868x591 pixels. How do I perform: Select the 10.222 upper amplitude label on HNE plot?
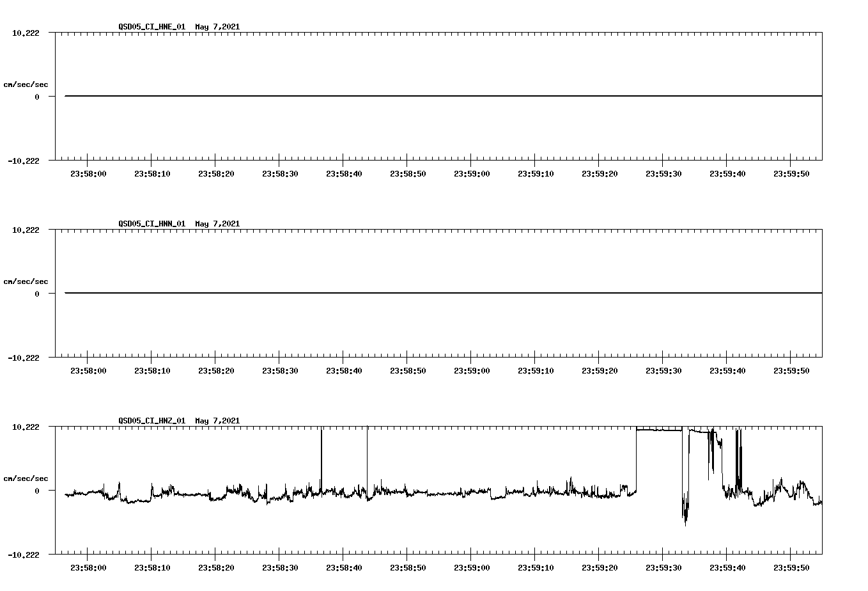(x=26, y=32)
